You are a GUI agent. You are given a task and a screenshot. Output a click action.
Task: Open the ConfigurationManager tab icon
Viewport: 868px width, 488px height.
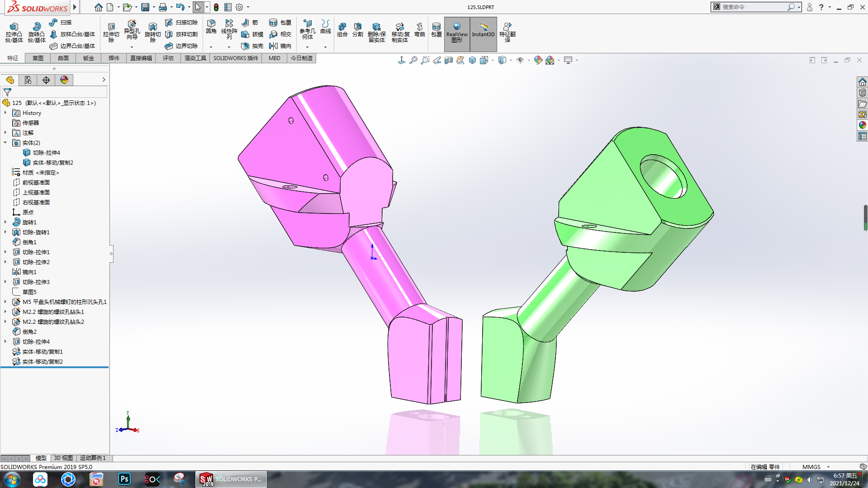tap(28, 80)
